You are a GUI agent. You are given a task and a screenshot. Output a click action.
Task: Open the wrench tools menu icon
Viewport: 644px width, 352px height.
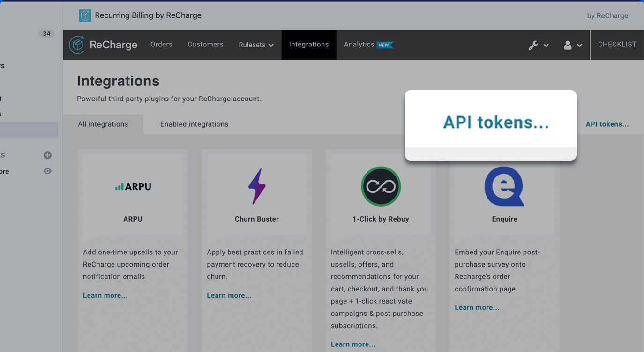[533, 45]
